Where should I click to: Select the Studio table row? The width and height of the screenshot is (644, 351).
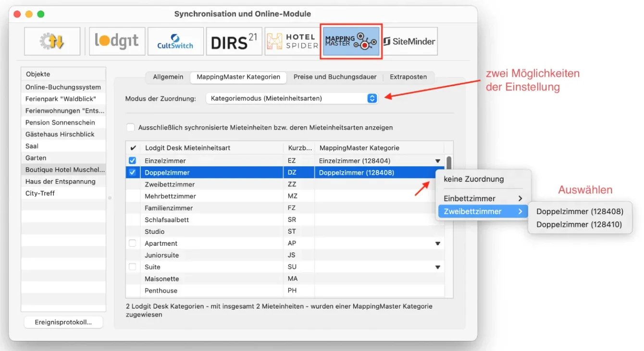(x=285, y=231)
